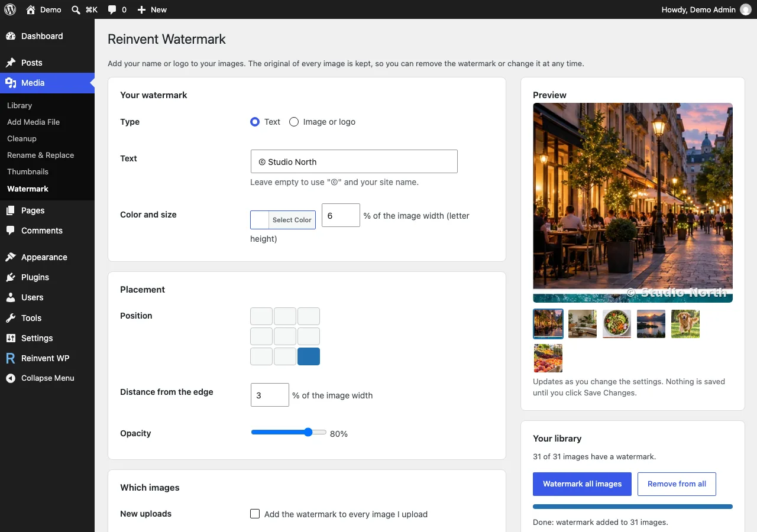Preview the living room thumbnail
The width and height of the screenshot is (757, 532).
(583, 323)
